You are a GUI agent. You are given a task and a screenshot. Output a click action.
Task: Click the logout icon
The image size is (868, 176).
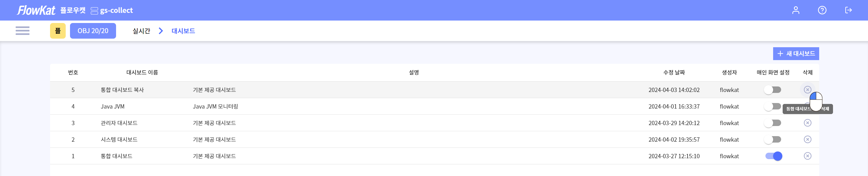coord(848,10)
